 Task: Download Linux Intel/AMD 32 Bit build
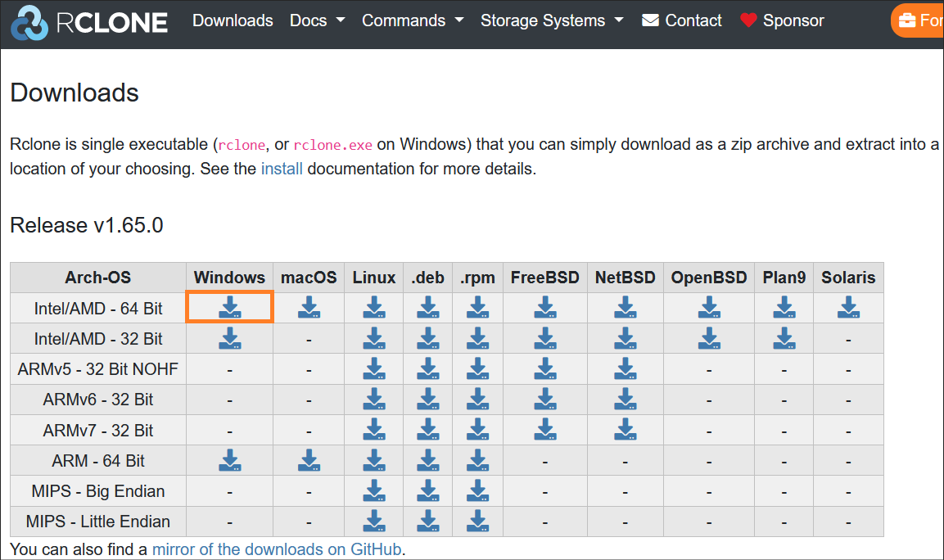click(x=374, y=338)
